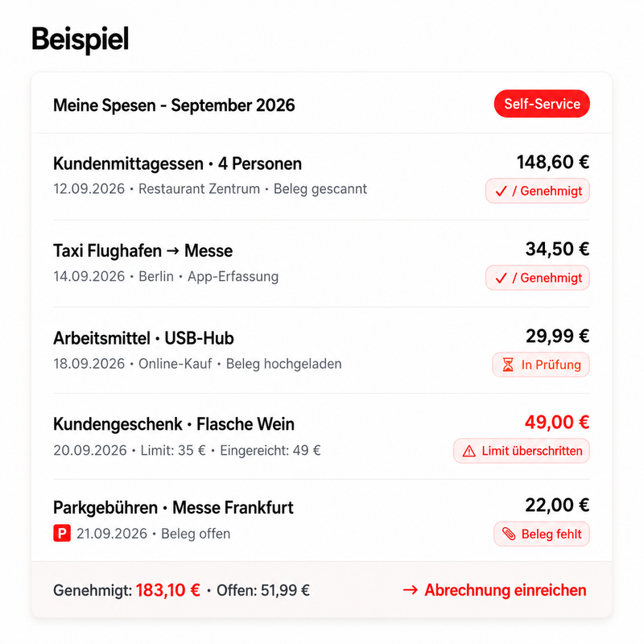Submit via Abrechnung einreichen link
644x644 pixels.
pos(494,590)
